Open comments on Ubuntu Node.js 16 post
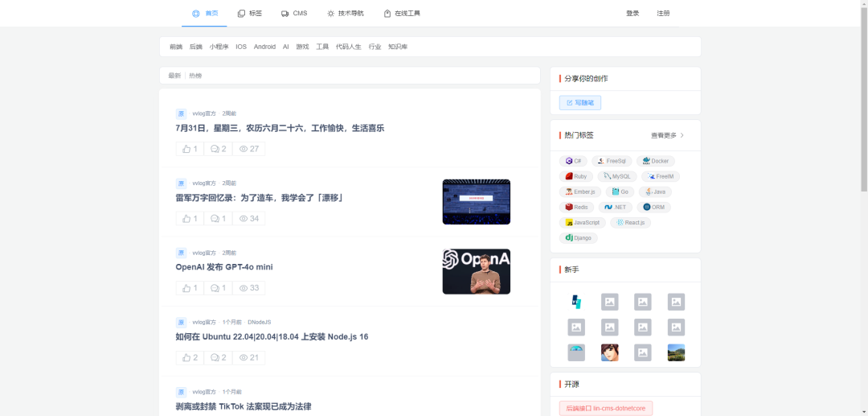 pyautogui.click(x=218, y=358)
